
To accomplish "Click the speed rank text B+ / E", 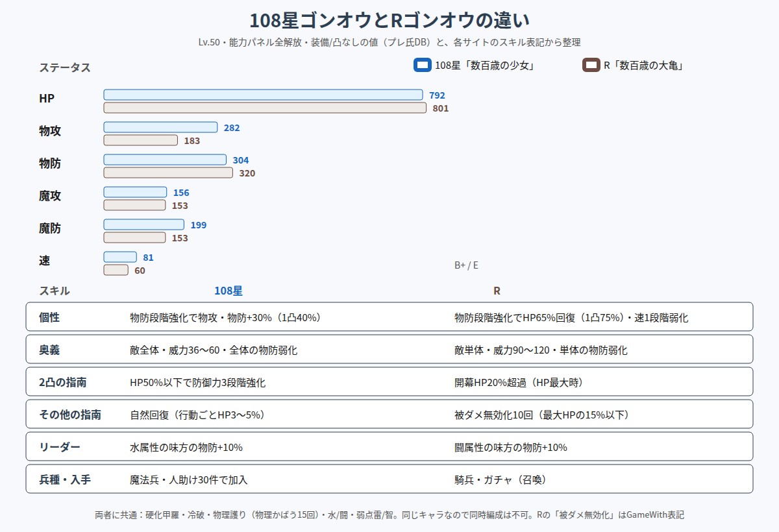I will pos(466,265).
